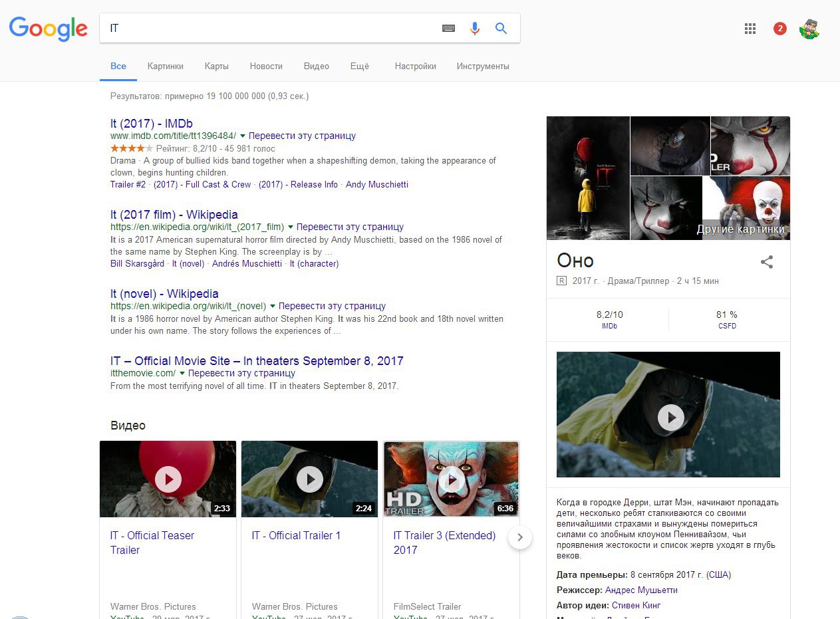Screen dimensions: 840x619
Task: Open the Ещё menu
Action: [x=359, y=66]
